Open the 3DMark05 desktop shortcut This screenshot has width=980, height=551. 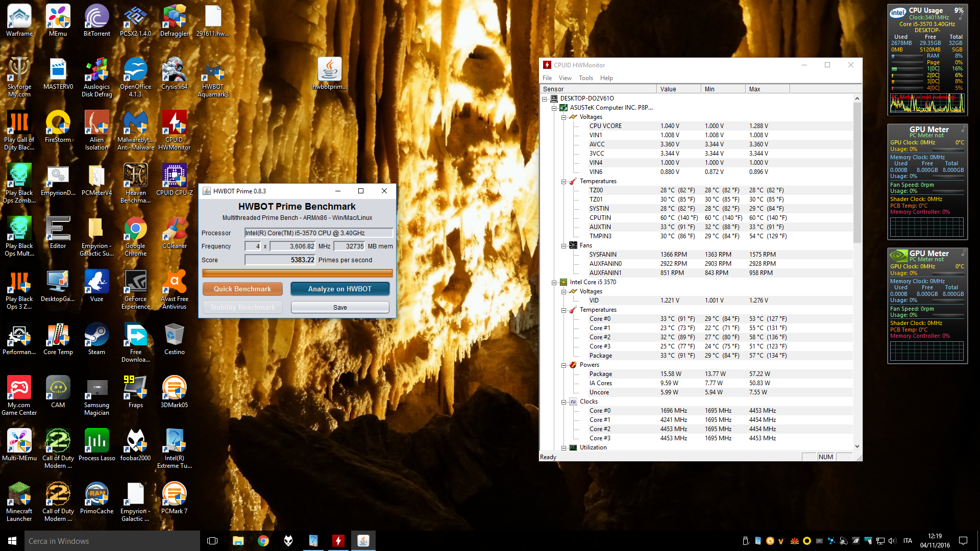tap(175, 392)
